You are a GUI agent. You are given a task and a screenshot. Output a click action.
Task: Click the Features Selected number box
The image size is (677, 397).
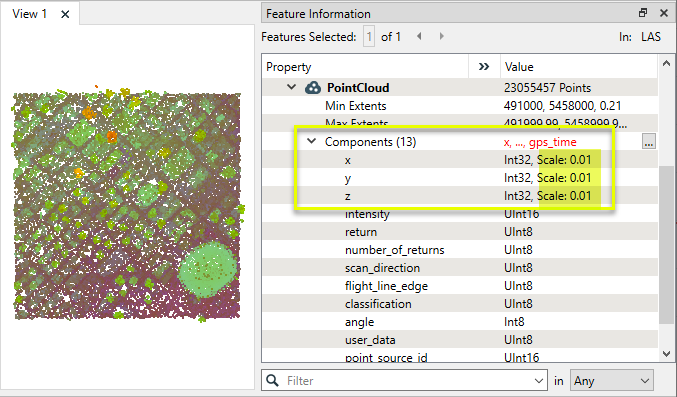pos(369,37)
